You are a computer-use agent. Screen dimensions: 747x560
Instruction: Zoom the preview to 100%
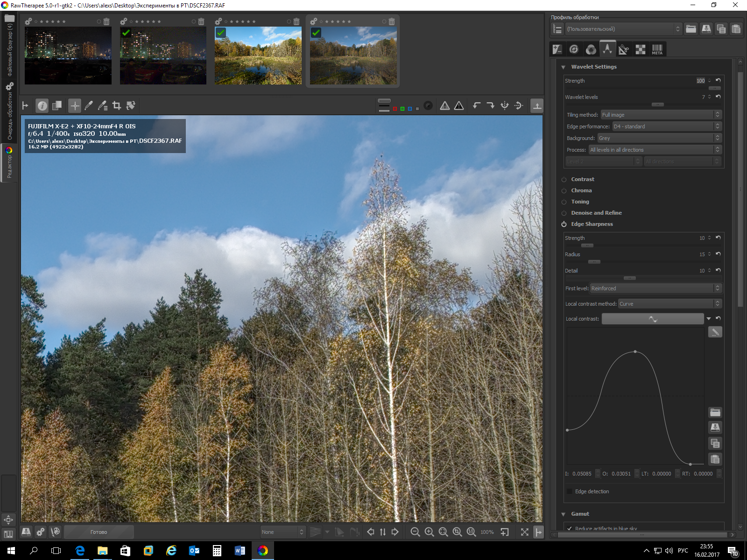click(472, 532)
